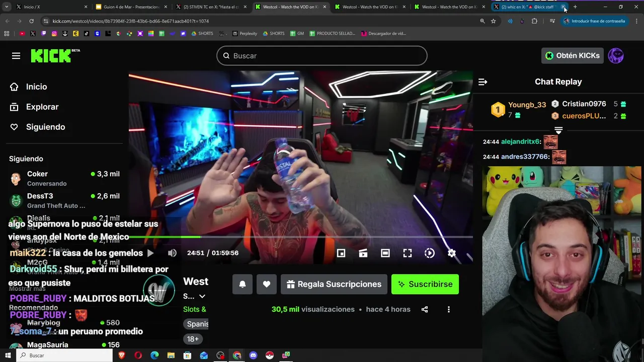Open video settings gear
Screen dimensions: 644x362
pos(452,253)
